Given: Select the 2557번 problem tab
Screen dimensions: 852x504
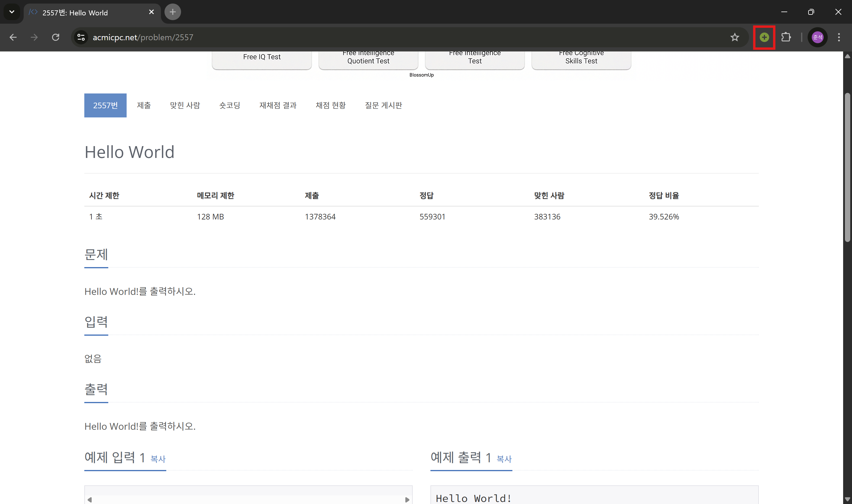Looking at the screenshot, I should [105, 105].
